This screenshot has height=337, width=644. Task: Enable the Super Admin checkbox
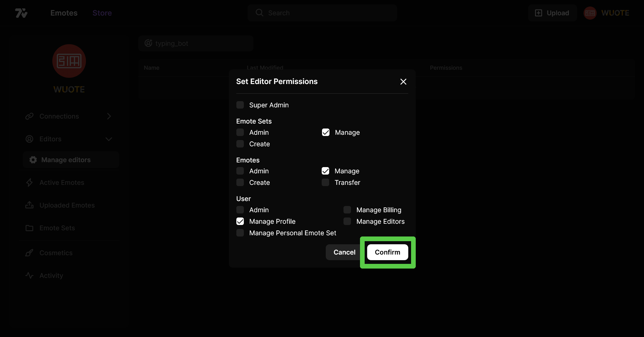(x=240, y=105)
